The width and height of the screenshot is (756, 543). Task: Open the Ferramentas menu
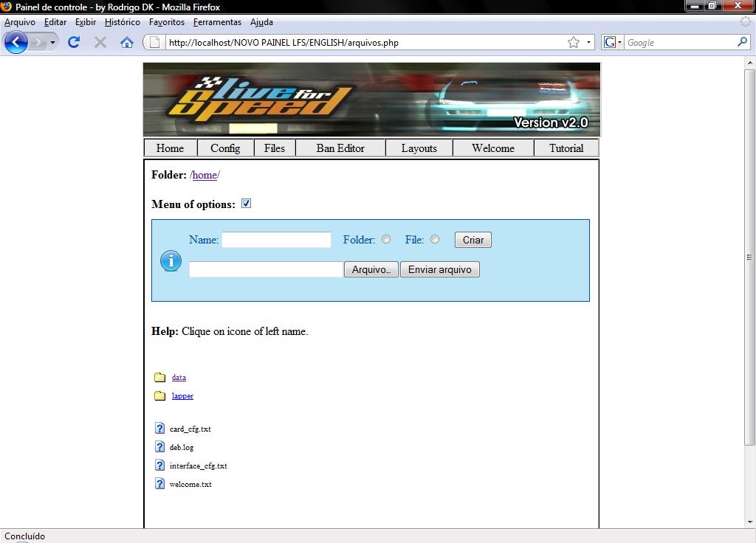tap(217, 22)
